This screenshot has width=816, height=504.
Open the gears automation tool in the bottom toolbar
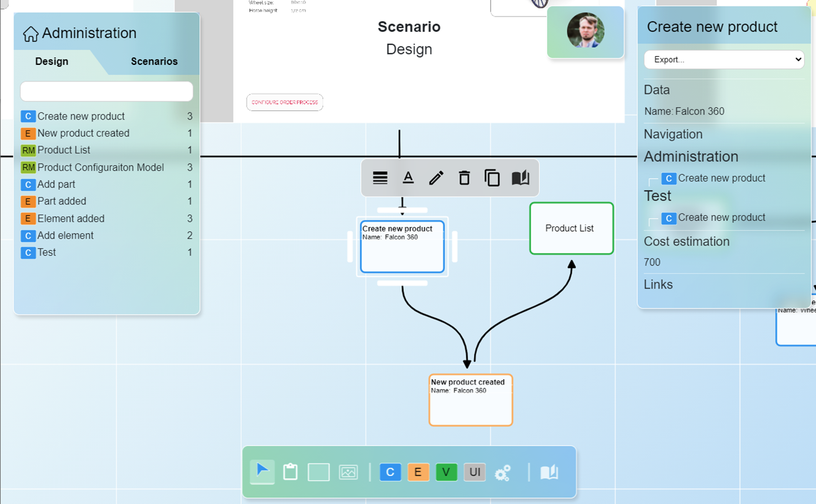tap(503, 472)
